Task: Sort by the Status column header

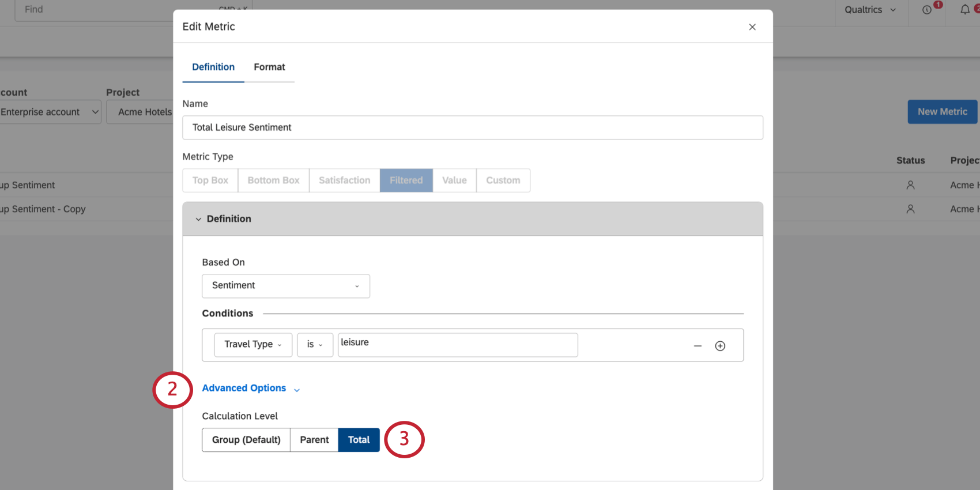Action: [x=911, y=160]
